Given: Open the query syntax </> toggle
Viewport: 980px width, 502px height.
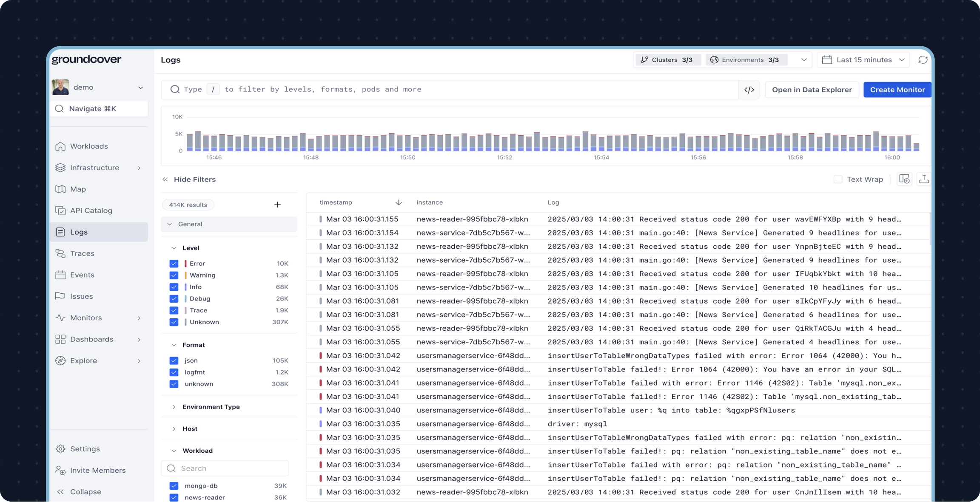Looking at the screenshot, I should (749, 89).
